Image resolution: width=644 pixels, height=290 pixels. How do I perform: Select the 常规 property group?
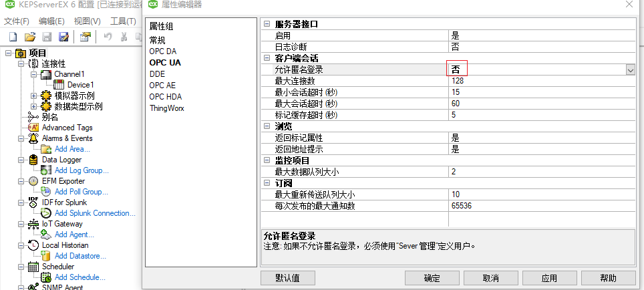tap(158, 40)
